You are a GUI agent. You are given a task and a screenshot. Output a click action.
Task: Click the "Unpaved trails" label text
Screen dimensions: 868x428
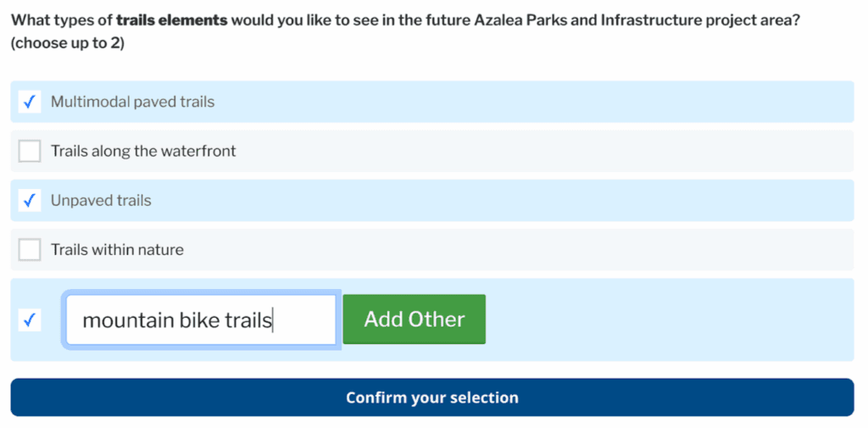click(101, 201)
